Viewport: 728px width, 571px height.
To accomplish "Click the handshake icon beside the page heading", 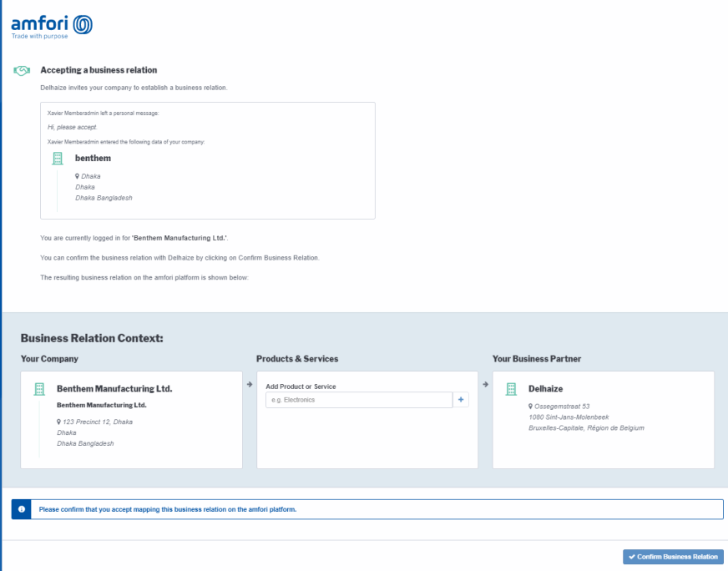I will click(22, 70).
